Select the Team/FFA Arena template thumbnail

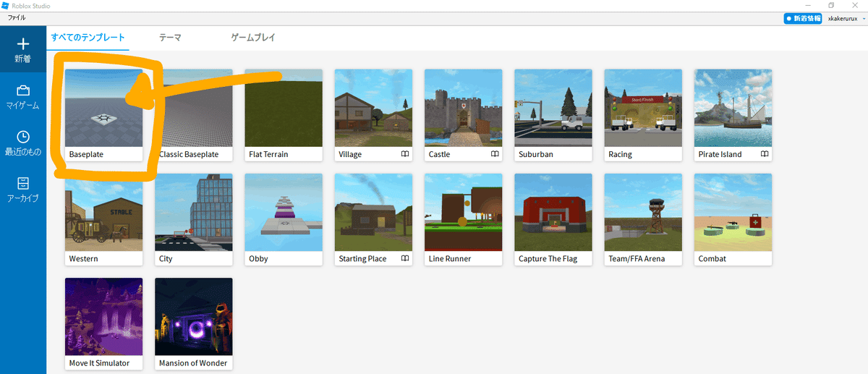643,212
